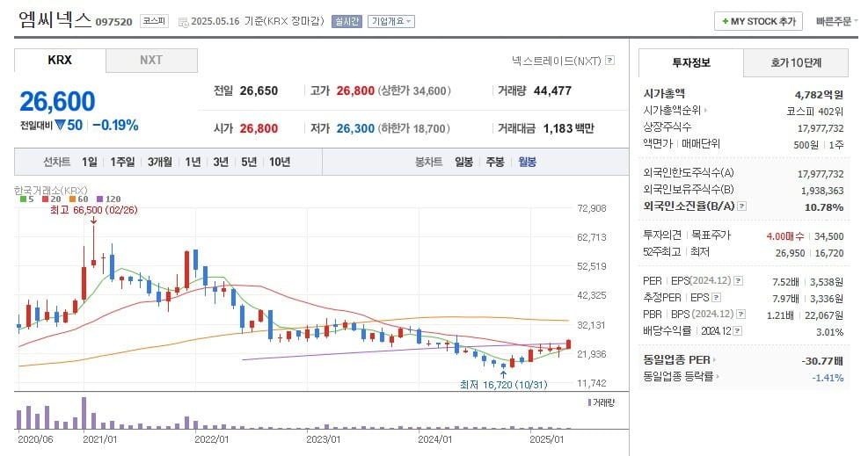Click the help icon beside 외국인소진율(B/A)

[x=741, y=206]
